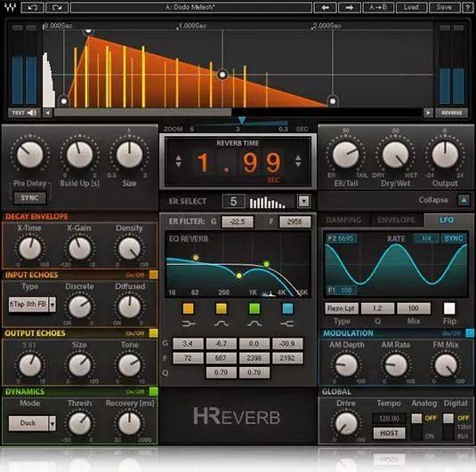Click the next preset right-arrow icon

(350, 7)
